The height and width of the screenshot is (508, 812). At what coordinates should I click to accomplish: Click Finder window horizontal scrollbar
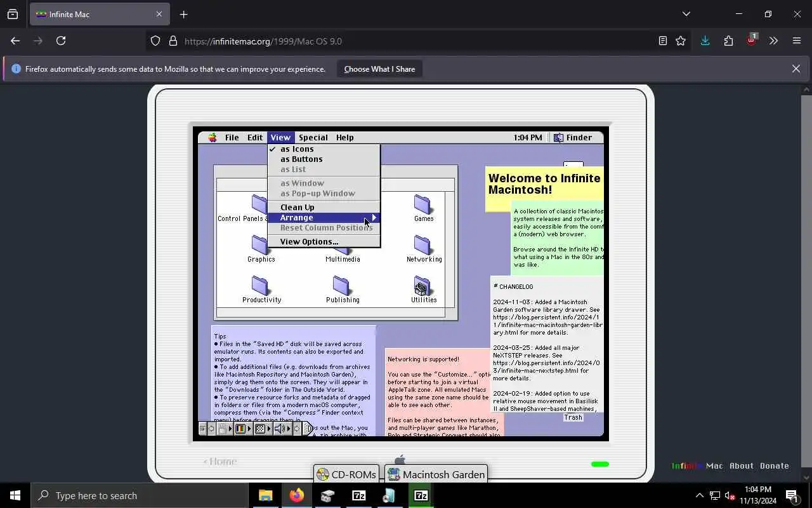pyautogui.click(x=331, y=312)
